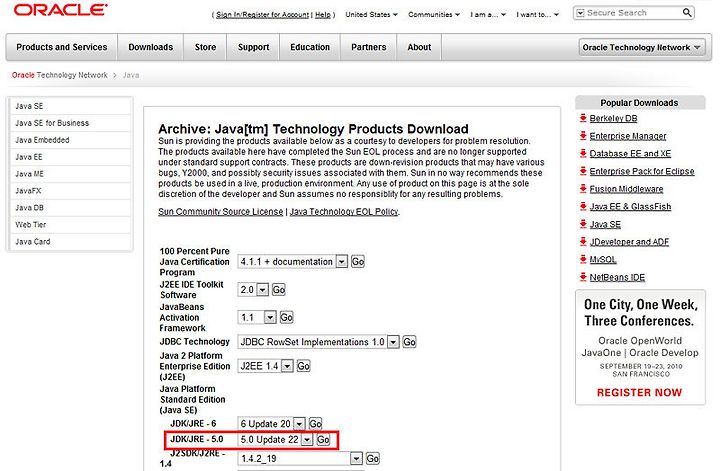Click the Oracle Technology Network breadcrumb

(x=60, y=75)
